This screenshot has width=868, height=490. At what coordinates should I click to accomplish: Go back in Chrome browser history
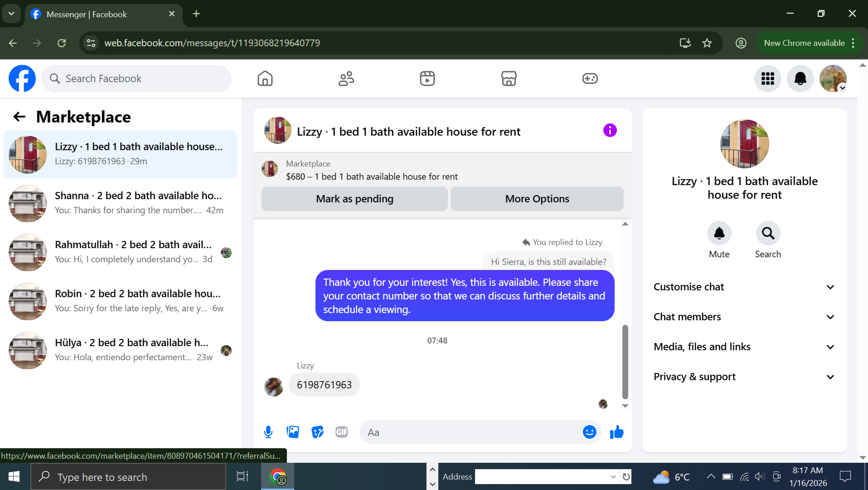[x=13, y=43]
